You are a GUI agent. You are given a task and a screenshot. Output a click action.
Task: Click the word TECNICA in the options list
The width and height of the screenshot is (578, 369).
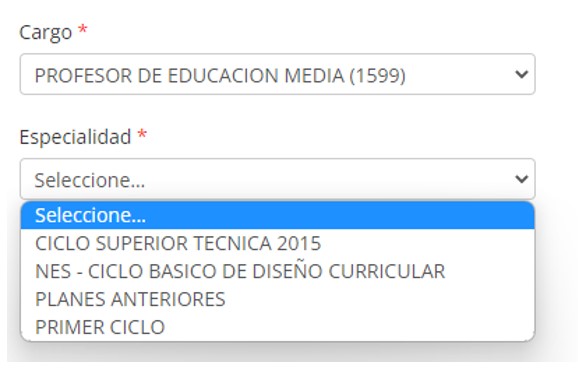coord(232,243)
